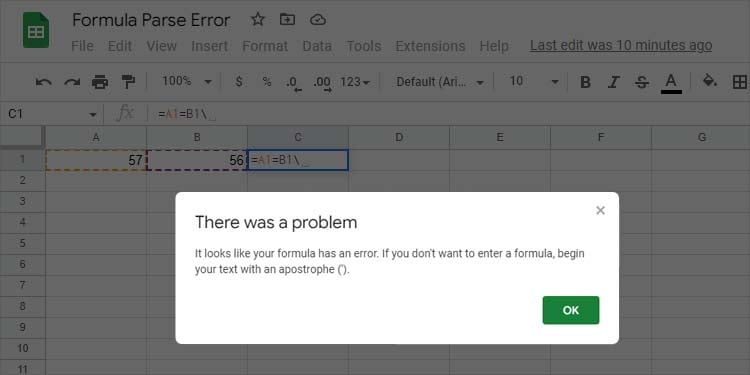Image resolution: width=750 pixels, height=375 pixels.
Task: Select column F header
Action: (601, 138)
